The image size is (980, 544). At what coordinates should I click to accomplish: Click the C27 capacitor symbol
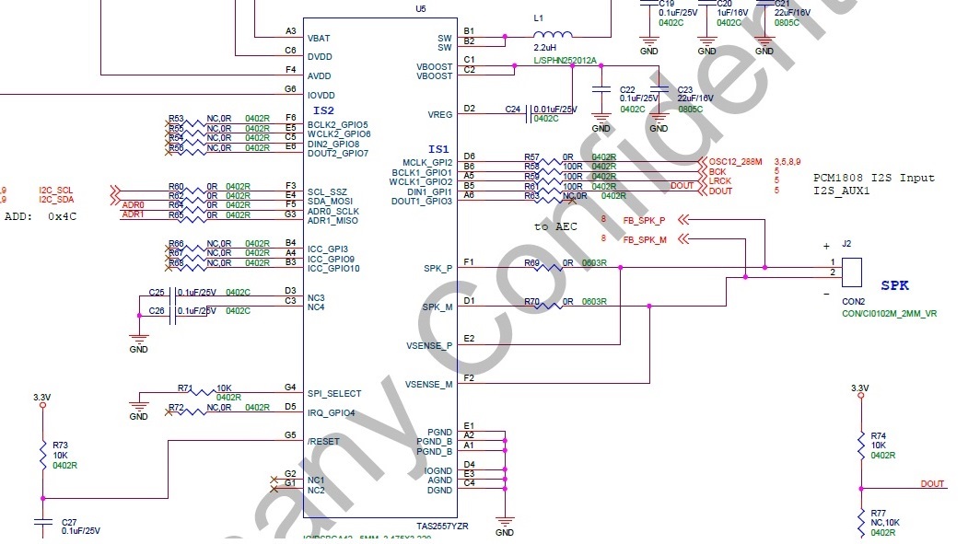(x=43, y=524)
